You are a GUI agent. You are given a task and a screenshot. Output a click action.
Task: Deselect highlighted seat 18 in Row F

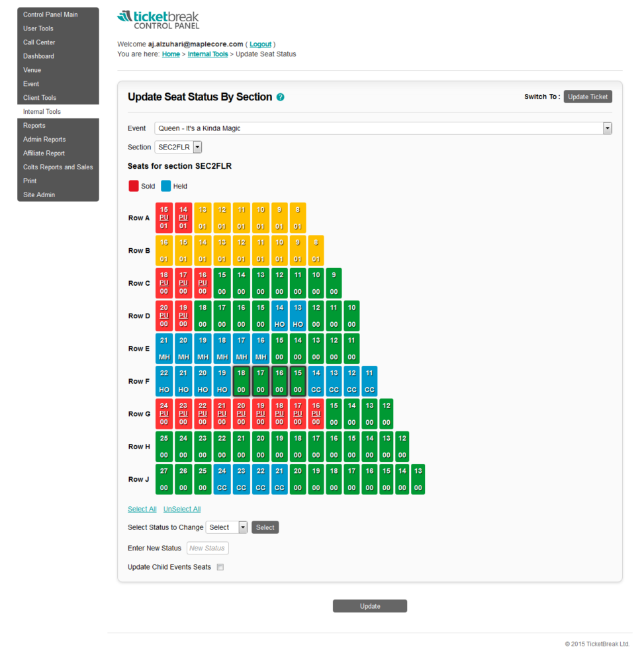click(x=242, y=381)
